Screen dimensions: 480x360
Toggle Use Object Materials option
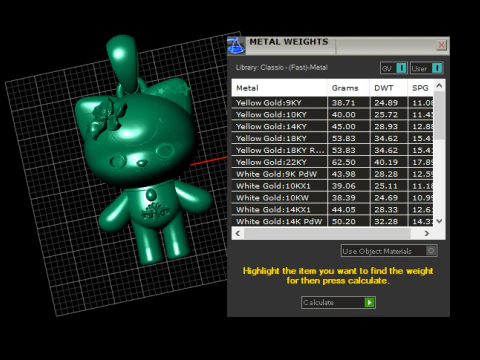389,251
